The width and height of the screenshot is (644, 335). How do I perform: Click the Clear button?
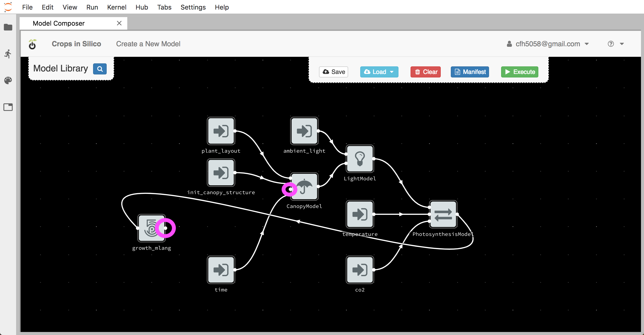click(426, 71)
